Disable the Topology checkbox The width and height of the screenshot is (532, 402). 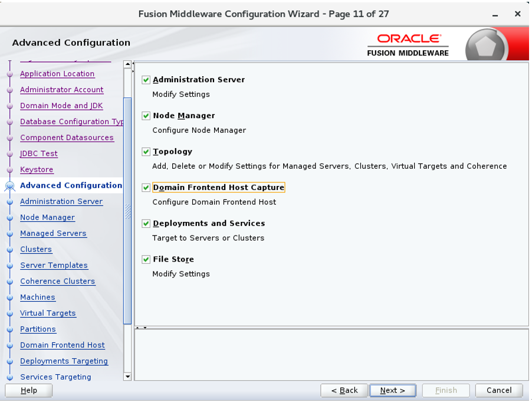tap(146, 152)
